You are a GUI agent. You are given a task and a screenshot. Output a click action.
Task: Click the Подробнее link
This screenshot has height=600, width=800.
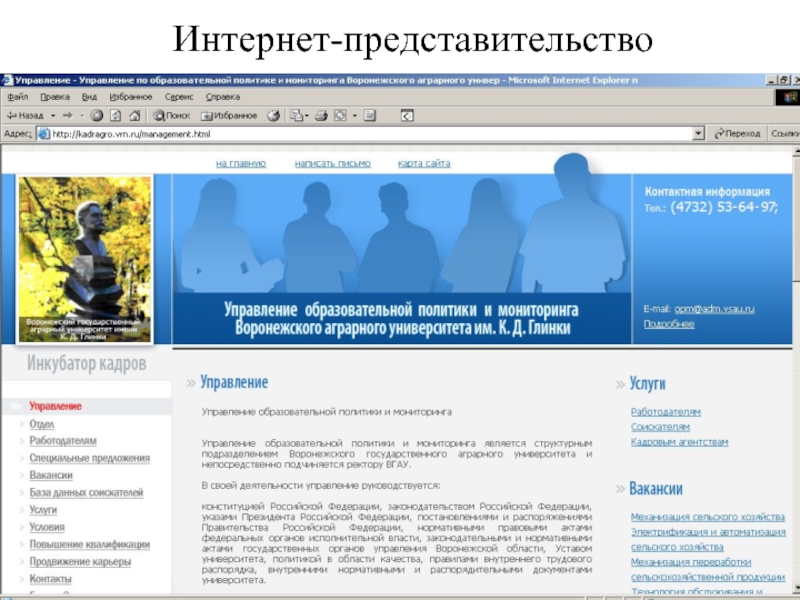point(669,324)
